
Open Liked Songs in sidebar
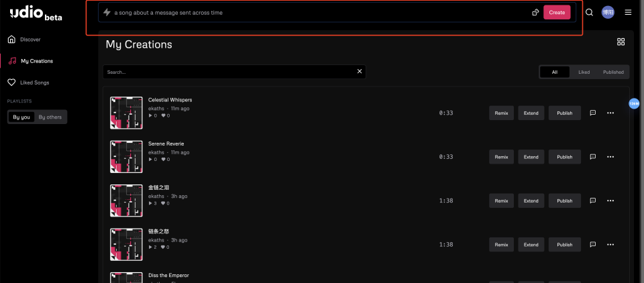coord(34,82)
